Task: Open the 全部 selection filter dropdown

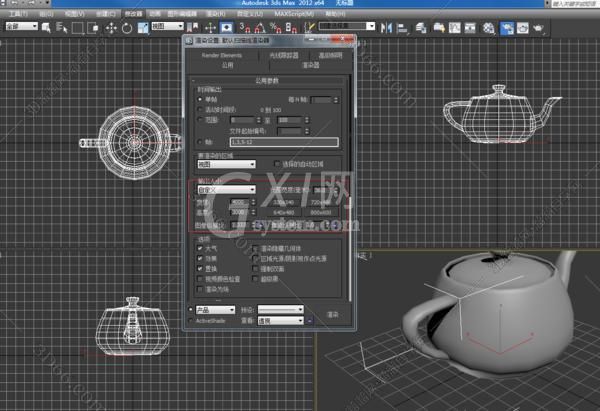Action: pyautogui.click(x=22, y=26)
